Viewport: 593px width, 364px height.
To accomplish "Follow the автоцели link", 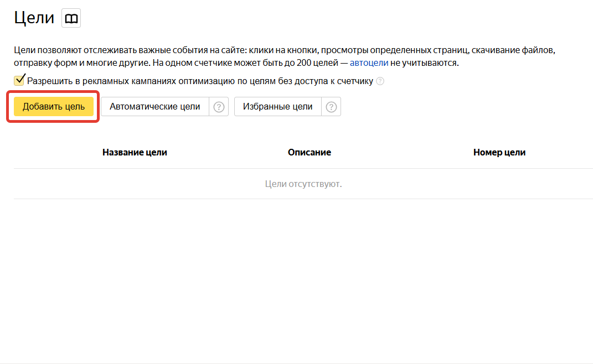I will coord(369,63).
